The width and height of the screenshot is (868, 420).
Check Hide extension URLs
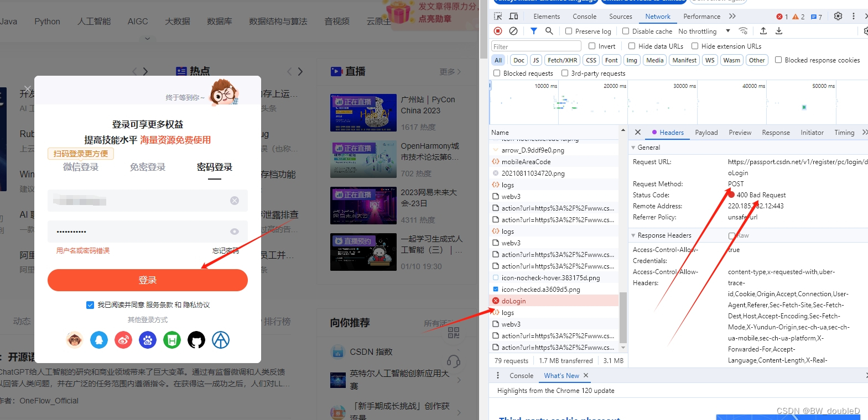coord(695,46)
